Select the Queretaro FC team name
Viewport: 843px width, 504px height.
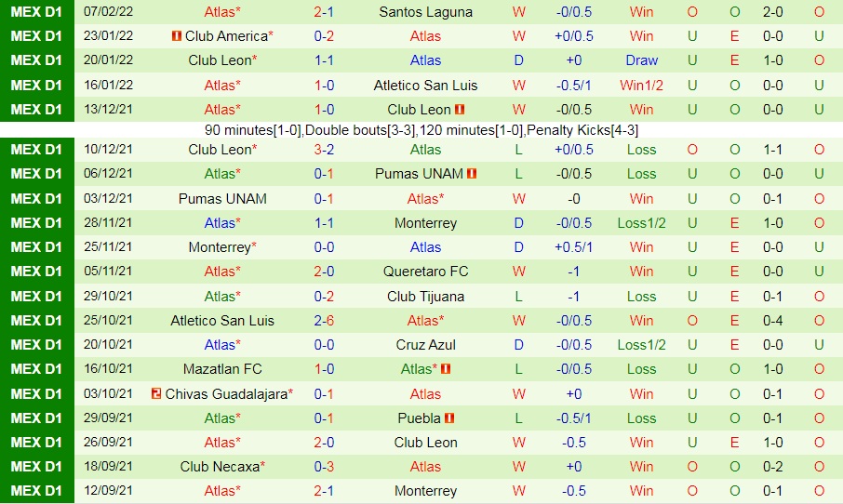tap(425, 272)
